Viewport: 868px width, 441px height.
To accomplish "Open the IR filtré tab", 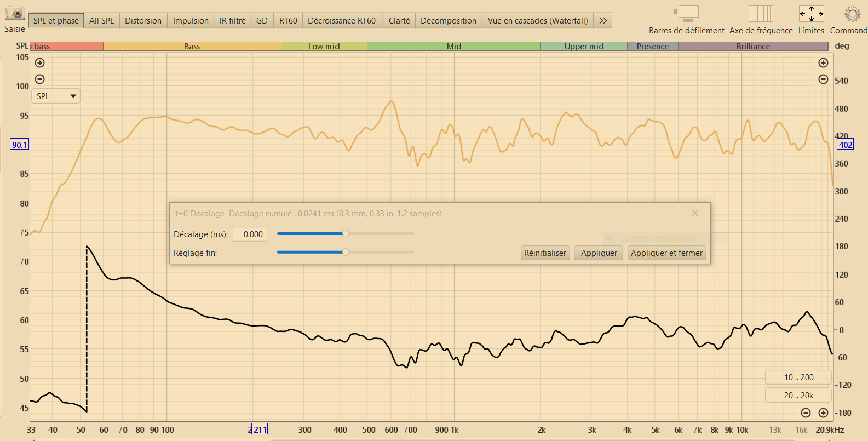I will point(233,21).
